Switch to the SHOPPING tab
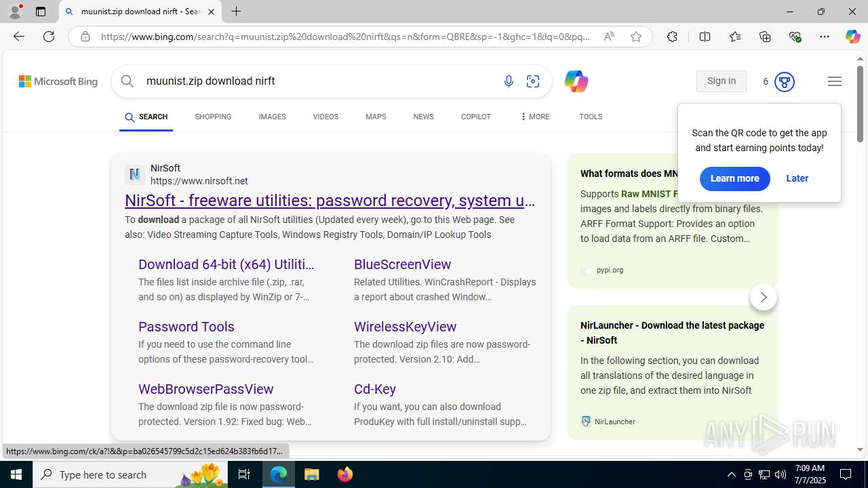 pyautogui.click(x=213, y=117)
